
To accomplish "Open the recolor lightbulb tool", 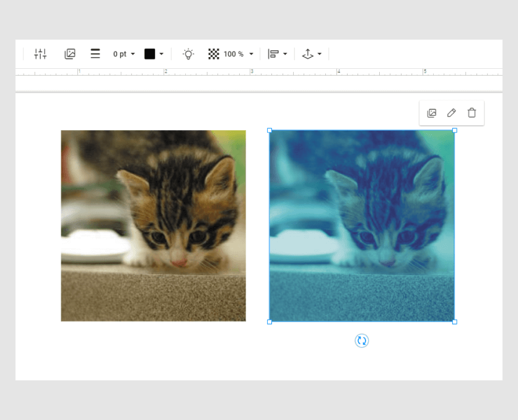I will [188, 54].
